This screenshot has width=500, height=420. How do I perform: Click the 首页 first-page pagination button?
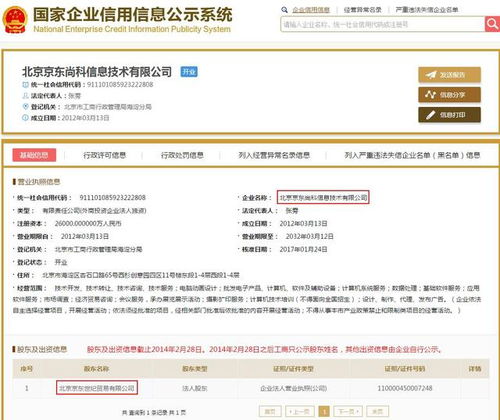[x=270, y=412]
